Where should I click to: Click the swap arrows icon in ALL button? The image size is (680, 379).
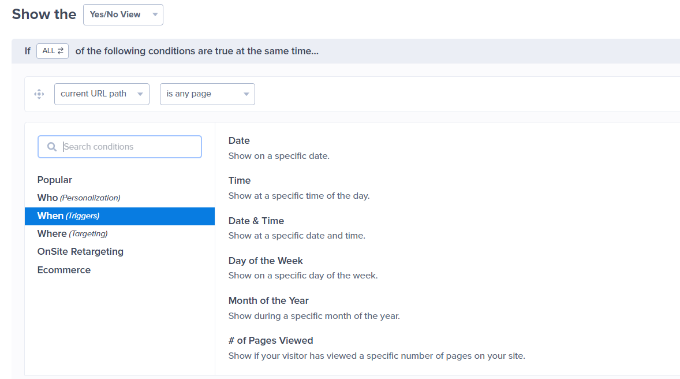[60, 51]
